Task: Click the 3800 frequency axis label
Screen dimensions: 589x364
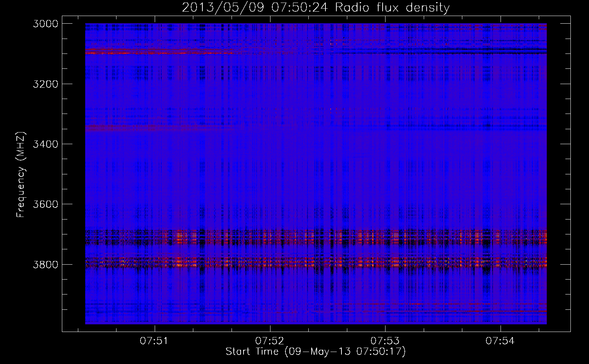Action: click(46, 265)
